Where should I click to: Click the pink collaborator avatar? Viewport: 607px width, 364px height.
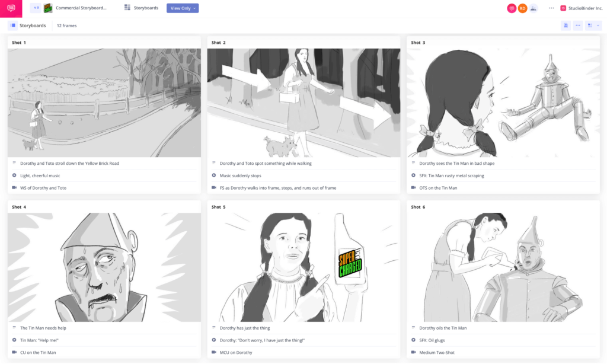pos(511,8)
